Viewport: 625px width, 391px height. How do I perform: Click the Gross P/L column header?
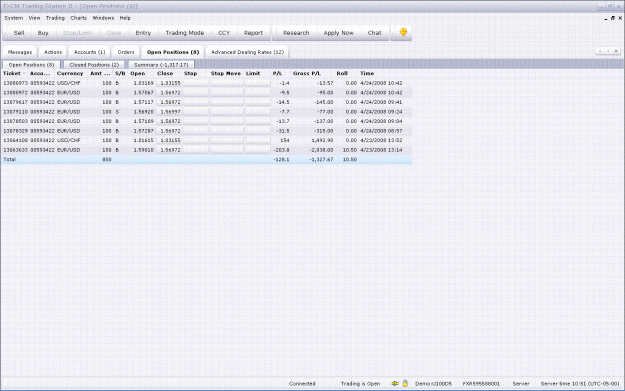point(307,73)
